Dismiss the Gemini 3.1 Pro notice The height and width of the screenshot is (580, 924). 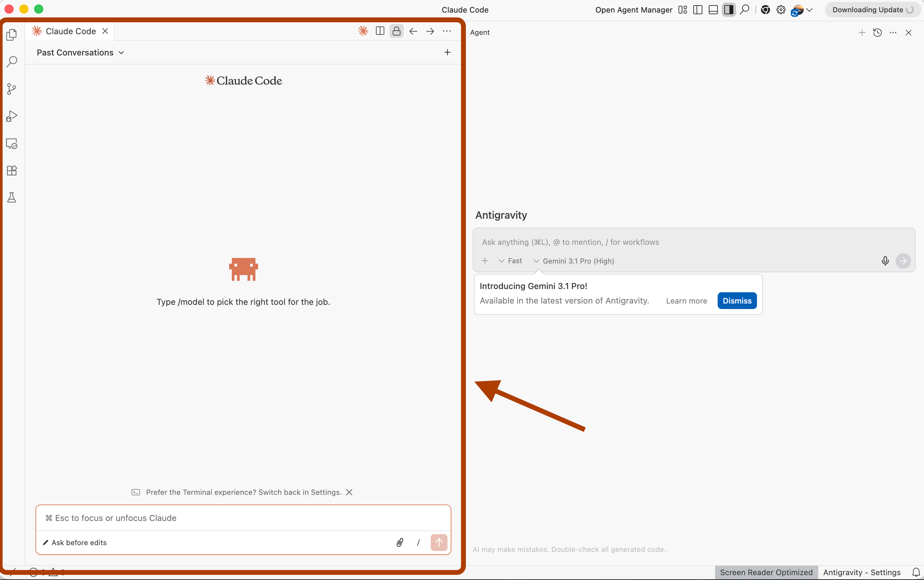736,301
